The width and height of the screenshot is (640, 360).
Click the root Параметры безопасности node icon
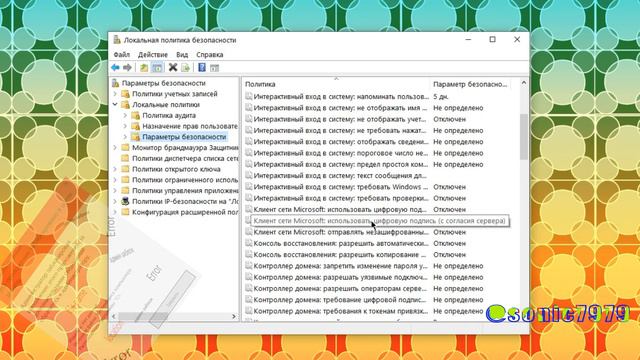[x=116, y=83]
